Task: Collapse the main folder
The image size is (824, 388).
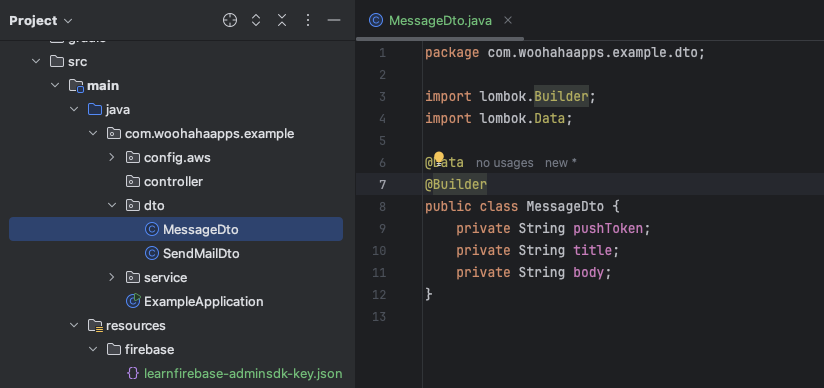Action: pos(55,85)
